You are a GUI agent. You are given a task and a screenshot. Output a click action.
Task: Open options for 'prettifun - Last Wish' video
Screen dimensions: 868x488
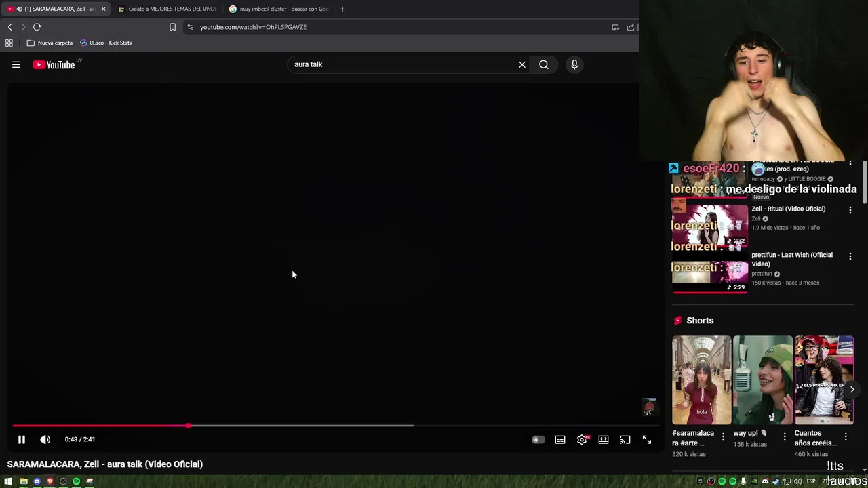pyautogui.click(x=850, y=256)
